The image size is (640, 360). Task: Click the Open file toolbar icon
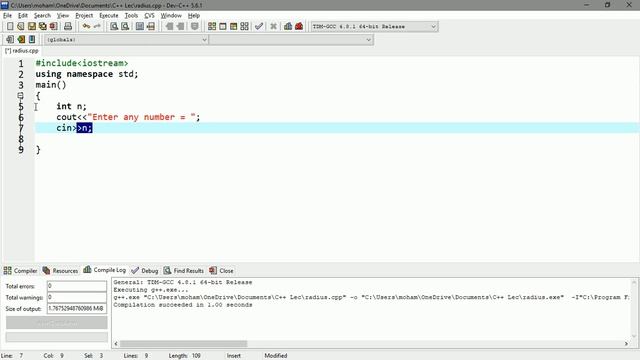(x=21, y=27)
